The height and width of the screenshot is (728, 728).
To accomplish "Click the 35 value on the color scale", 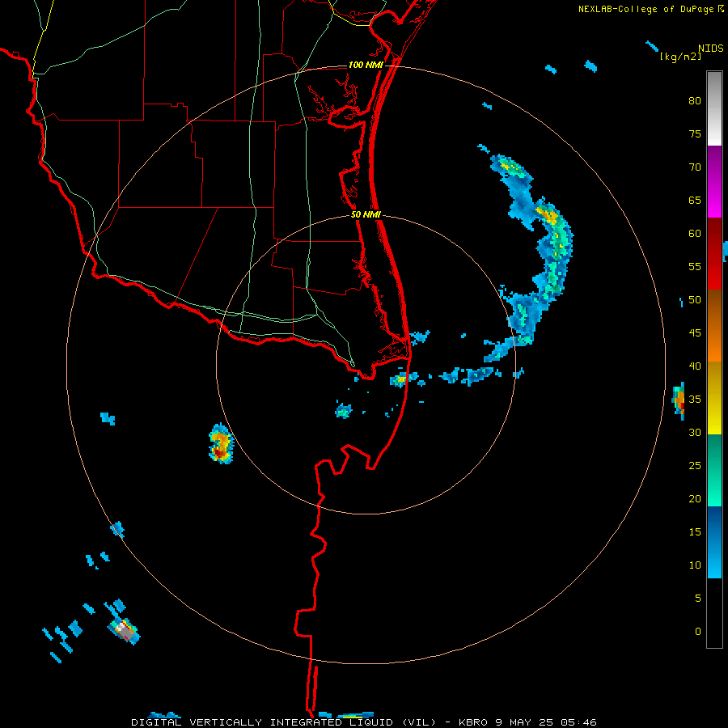I will tap(695, 400).
